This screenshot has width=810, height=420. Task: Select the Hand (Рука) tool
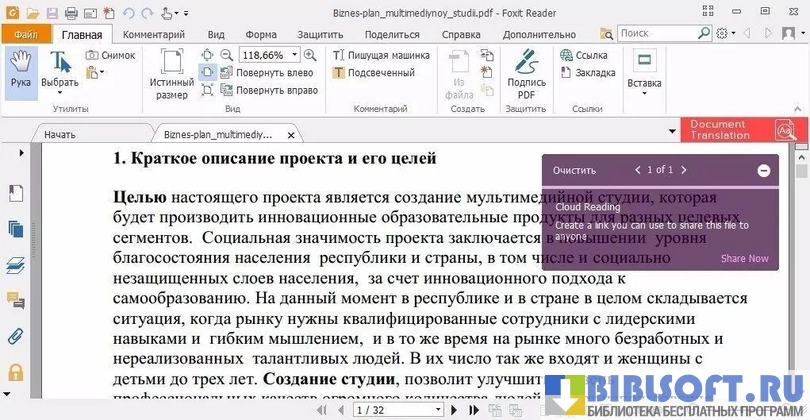(x=20, y=70)
